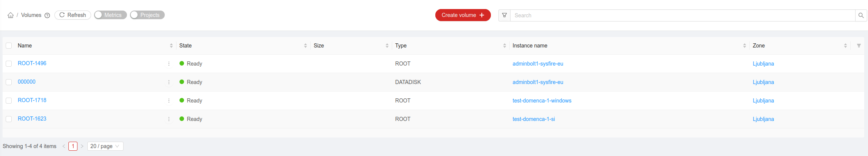Click the search filter funnel icon
Screen dimensions: 868x156
point(504,15)
